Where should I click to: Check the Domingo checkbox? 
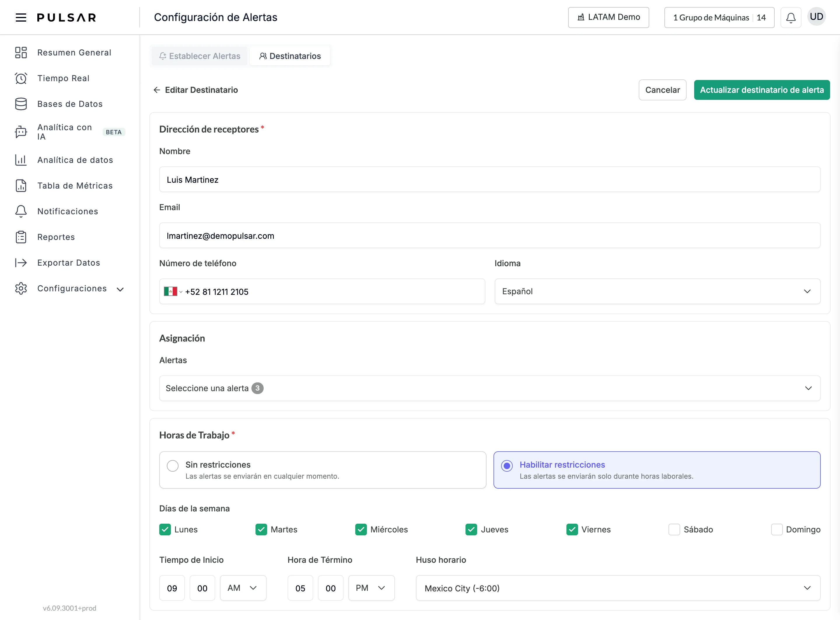(777, 530)
